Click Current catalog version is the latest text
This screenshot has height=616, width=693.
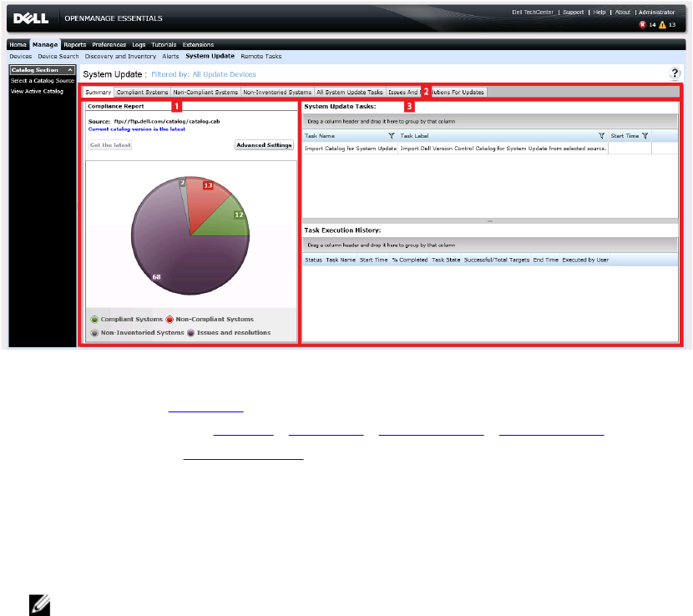(x=137, y=129)
